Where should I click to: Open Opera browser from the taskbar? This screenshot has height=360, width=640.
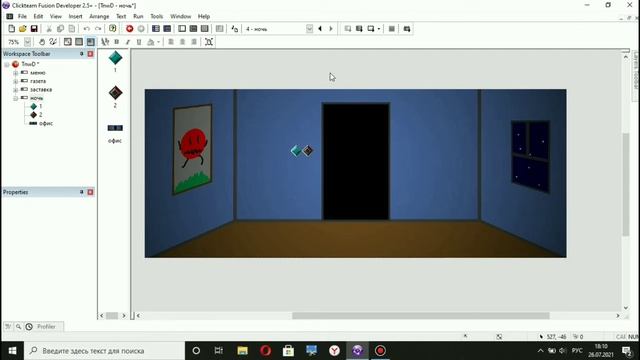[266, 351]
